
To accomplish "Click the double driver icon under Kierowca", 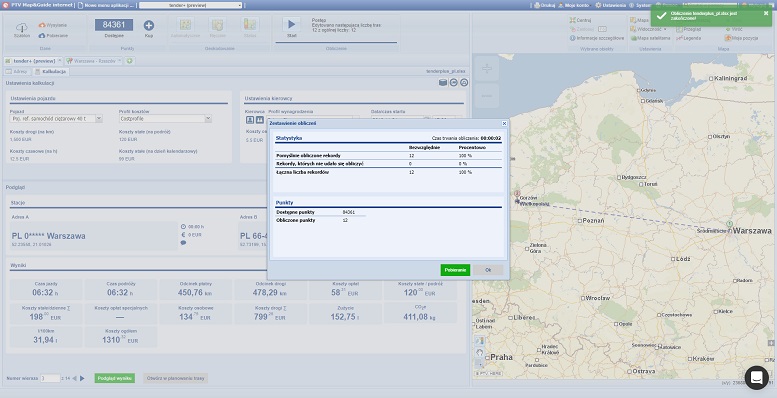I will pos(259,120).
